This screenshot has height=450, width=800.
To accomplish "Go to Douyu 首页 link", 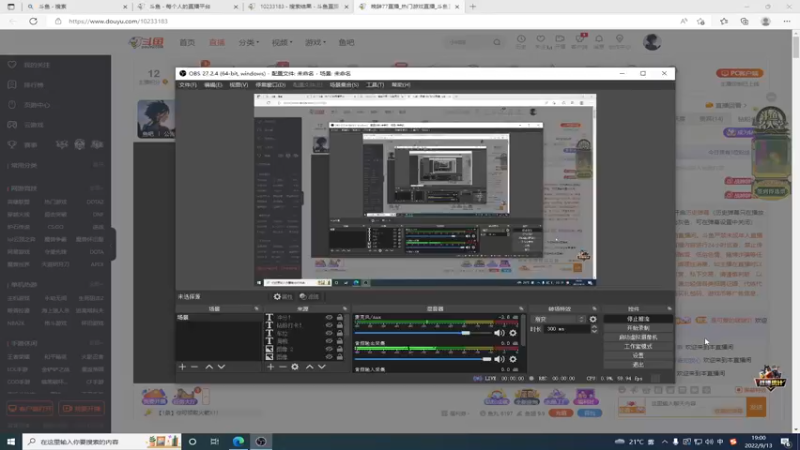I will point(187,42).
